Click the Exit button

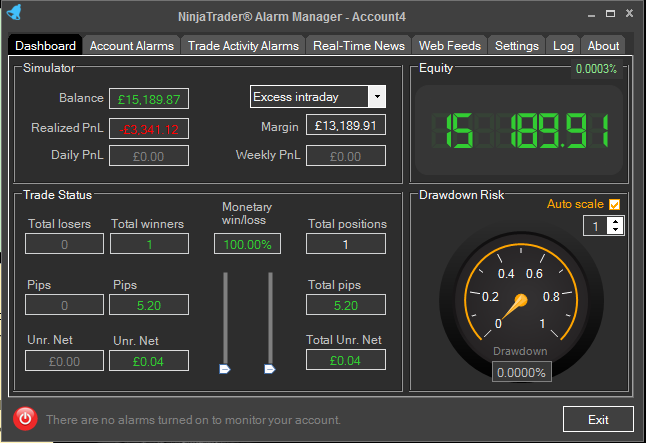(598, 419)
